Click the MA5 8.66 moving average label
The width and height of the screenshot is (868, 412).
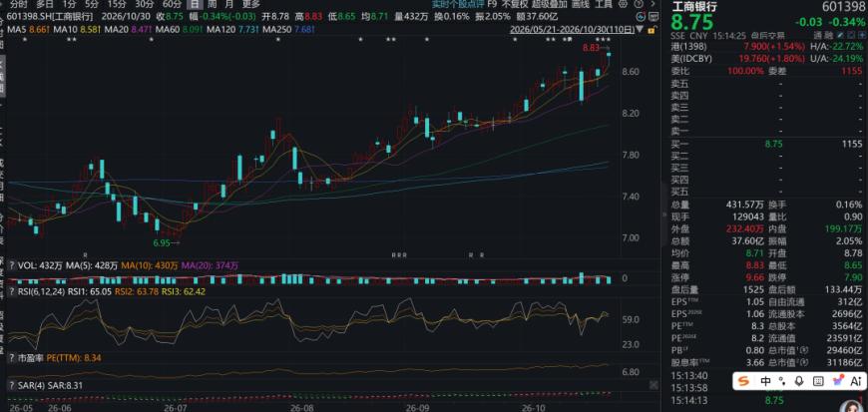pos(26,28)
